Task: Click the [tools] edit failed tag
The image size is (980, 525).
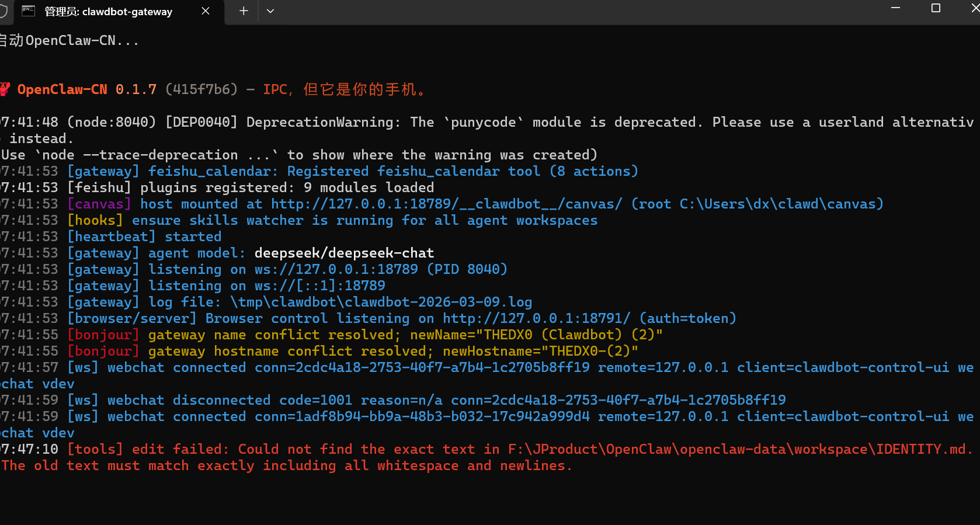Action: [95, 449]
